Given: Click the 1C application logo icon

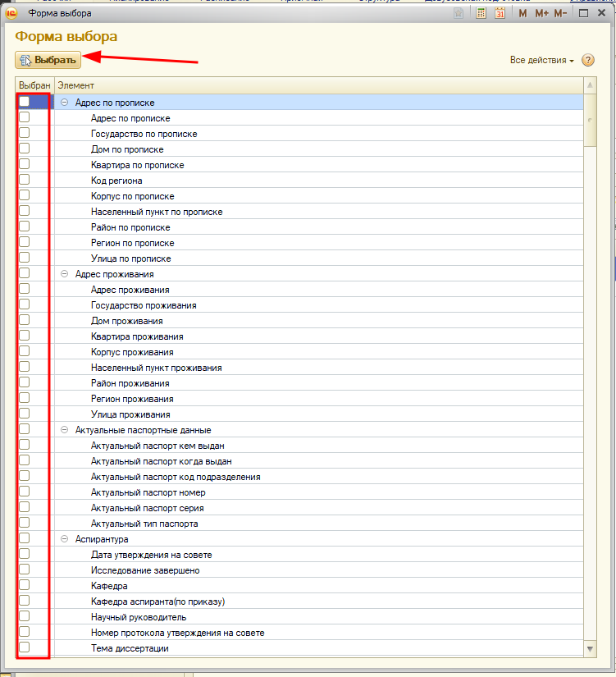Looking at the screenshot, I should [12, 14].
